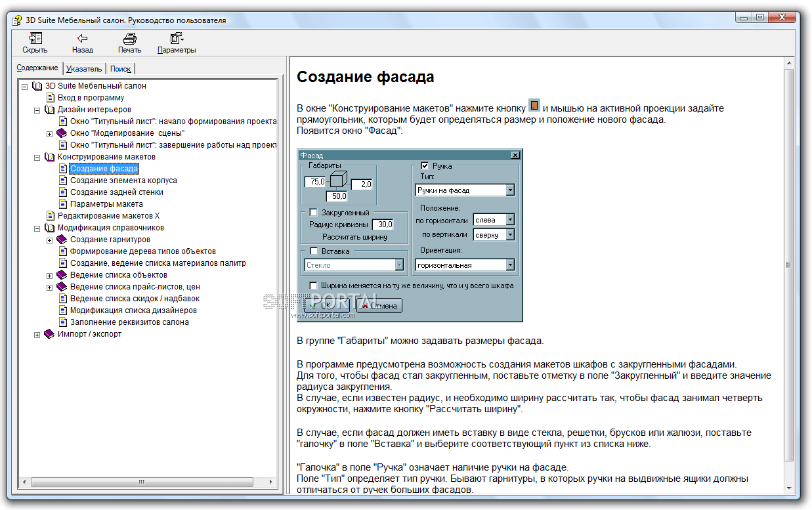Screen dimensions: 812x510
Task: Open the Ориентация dropdown showing горизонтальная
Action: pyautogui.click(x=465, y=265)
